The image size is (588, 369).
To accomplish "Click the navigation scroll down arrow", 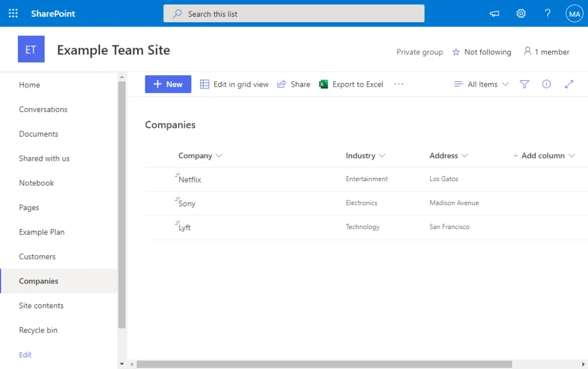I will coord(122,364).
